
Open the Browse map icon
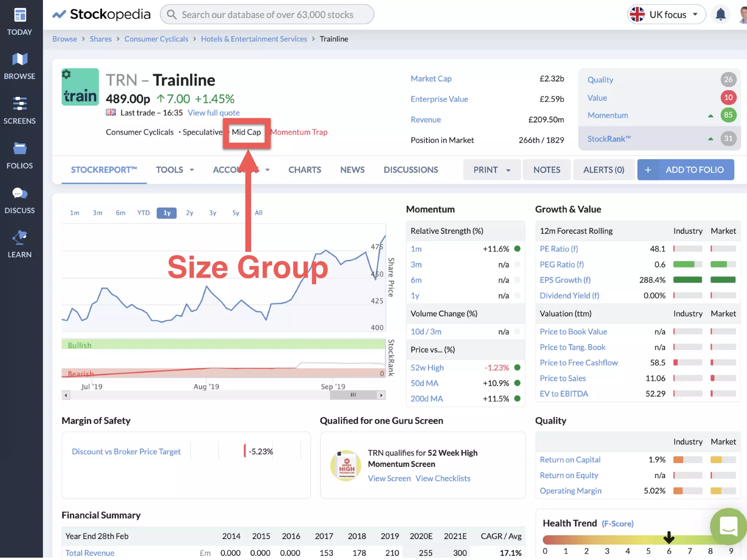(20, 59)
